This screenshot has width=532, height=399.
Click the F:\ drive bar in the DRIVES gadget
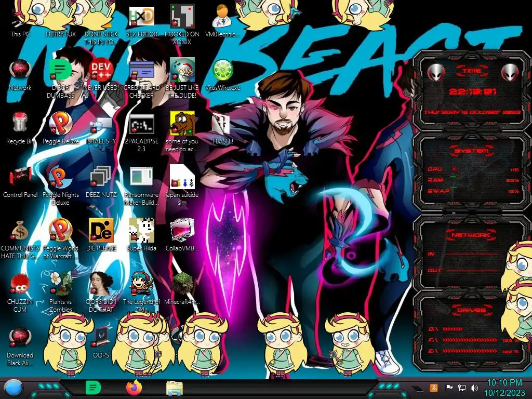pos(471,340)
